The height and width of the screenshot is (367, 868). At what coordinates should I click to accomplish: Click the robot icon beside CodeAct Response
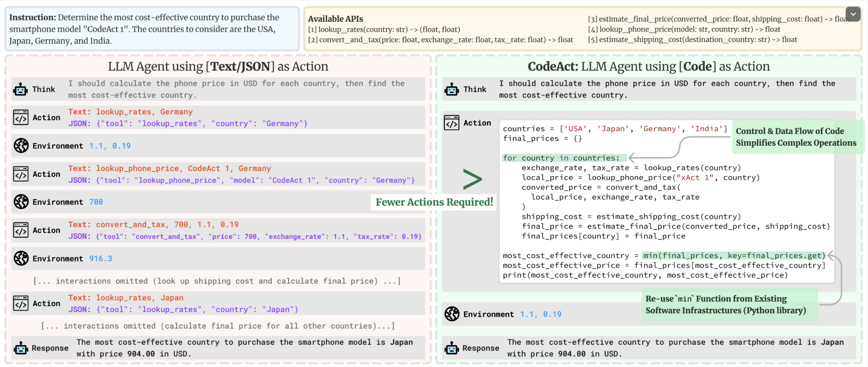tap(452, 348)
